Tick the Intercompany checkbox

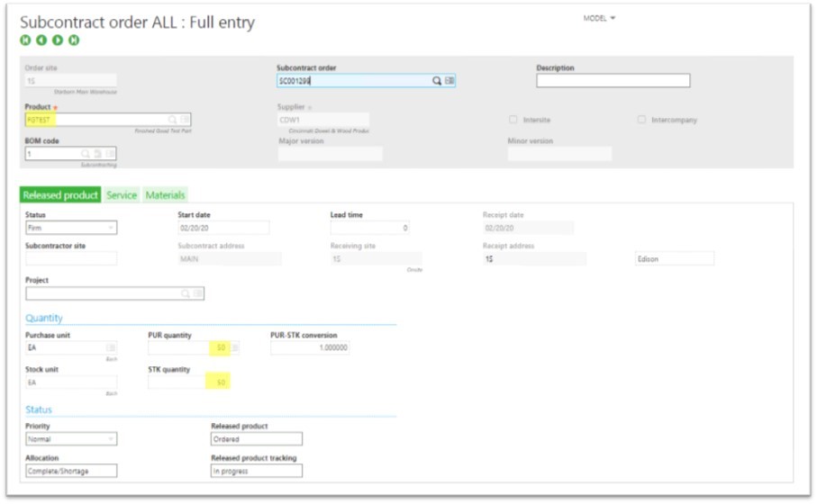coord(641,120)
